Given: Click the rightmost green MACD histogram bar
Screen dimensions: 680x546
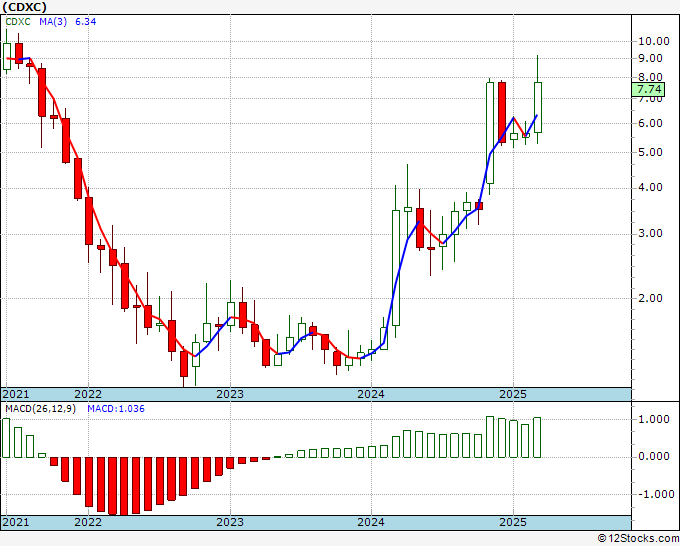Looking at the screenshot, I should coord(537,438).
